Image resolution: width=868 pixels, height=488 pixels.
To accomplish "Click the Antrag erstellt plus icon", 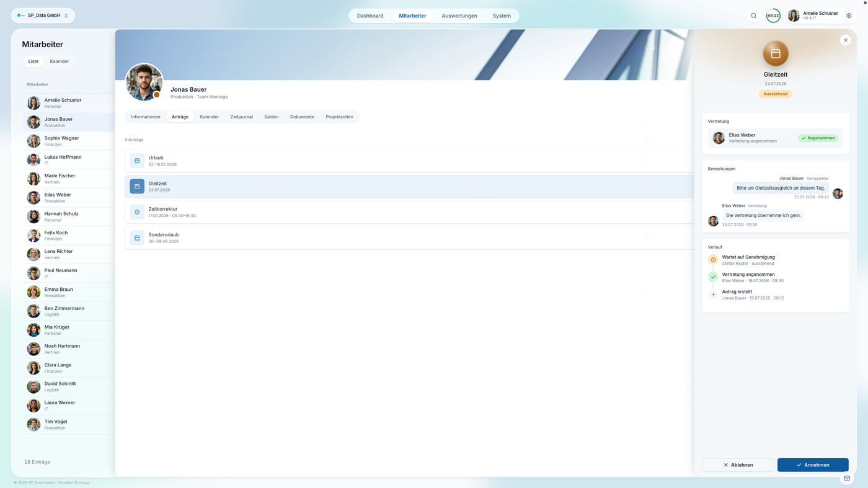I will point(713,295).
